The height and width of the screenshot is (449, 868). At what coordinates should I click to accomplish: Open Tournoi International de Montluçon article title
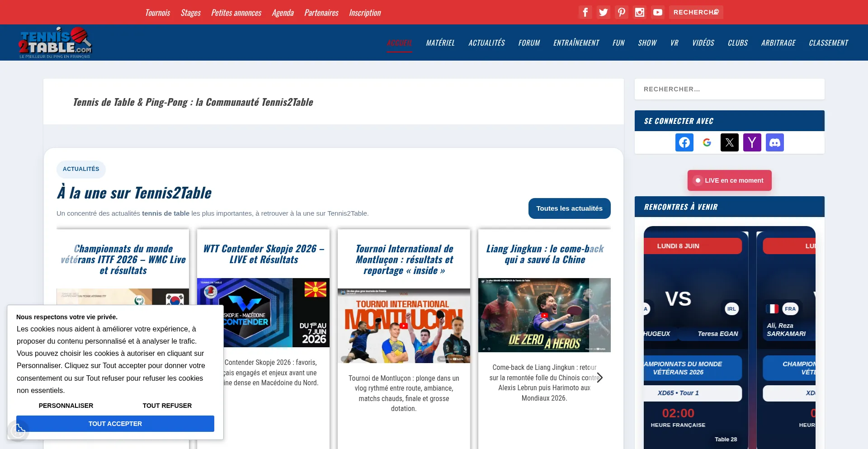(404, 260)
